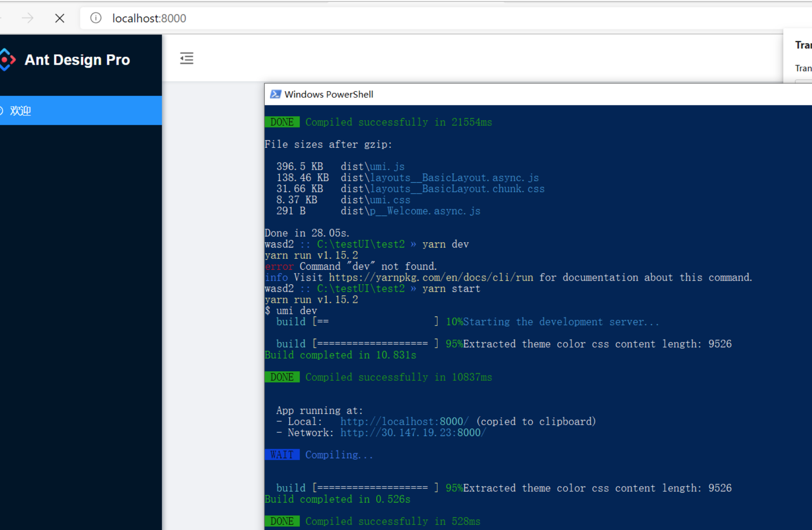Click the blue WAIT status badge

tap(282, 455)
